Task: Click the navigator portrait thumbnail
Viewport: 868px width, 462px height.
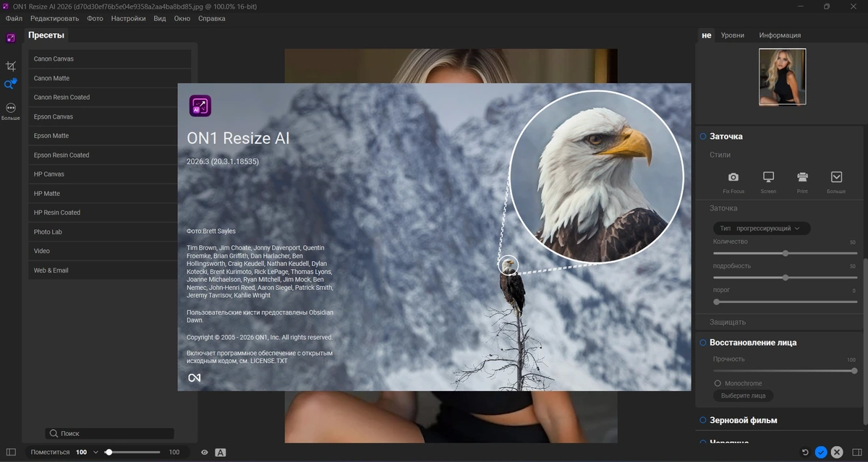Action: (x=782, y=77)
